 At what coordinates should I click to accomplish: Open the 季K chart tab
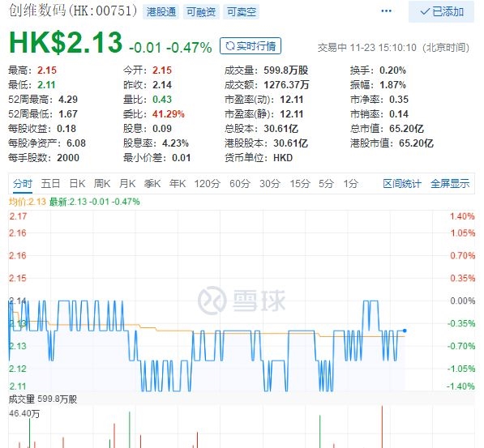(x=152, y=184)
